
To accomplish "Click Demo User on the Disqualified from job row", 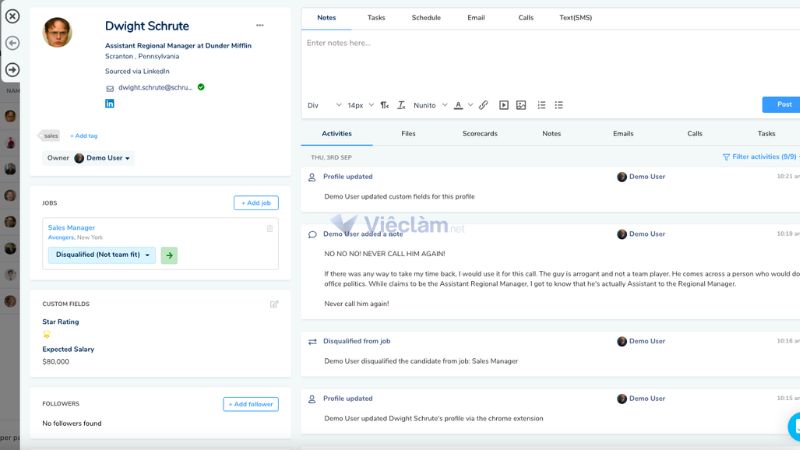I will pos(641,341).
